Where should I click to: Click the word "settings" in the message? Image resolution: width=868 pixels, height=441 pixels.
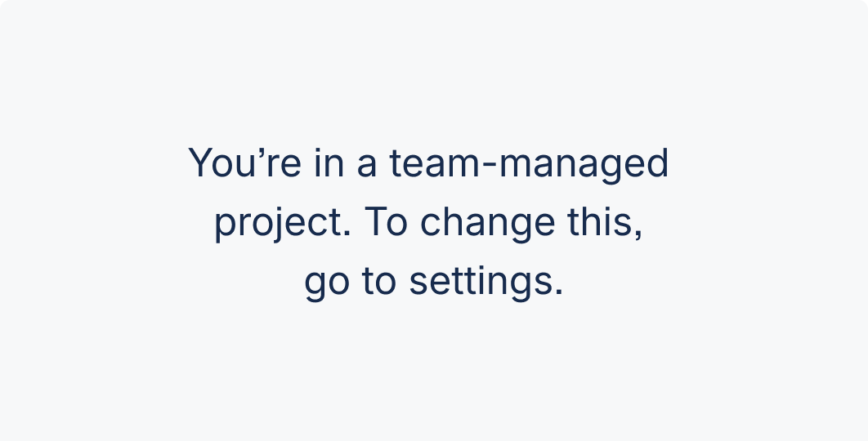[x=480, y=282]
